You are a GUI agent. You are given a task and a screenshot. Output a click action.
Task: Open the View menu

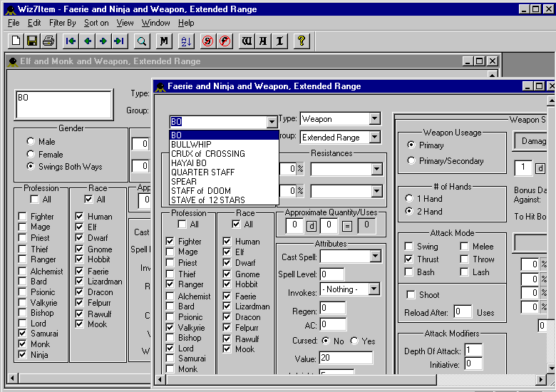pyautogui.click(x=125, y=23)
